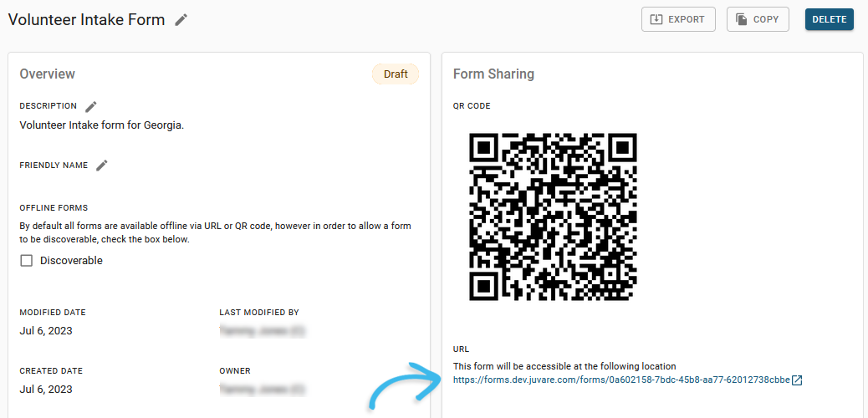Image resolution: width=868 pixels, height=418 pixels.
Task: Click the description text about Georgia
Action: [101, 125]
